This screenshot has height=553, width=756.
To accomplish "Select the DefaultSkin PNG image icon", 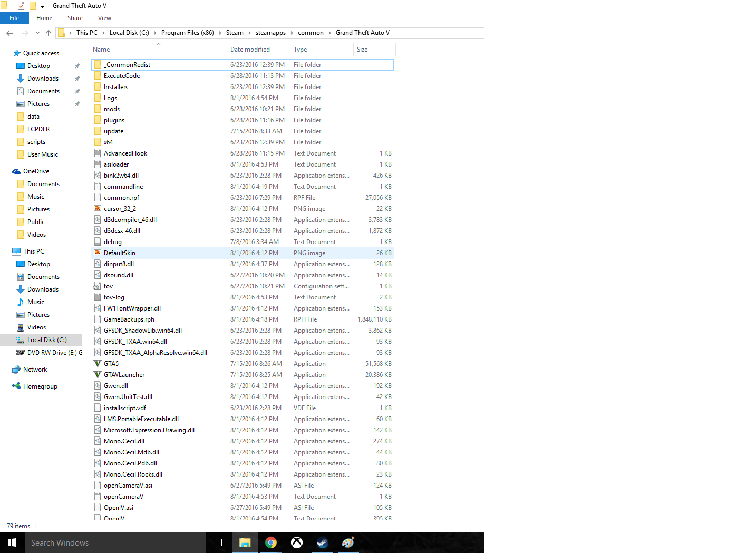I will tap(98, 253).
